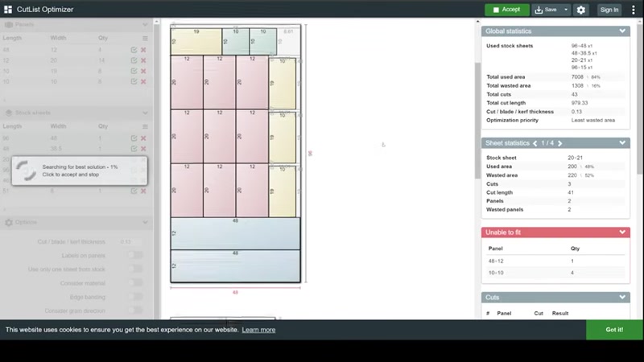Toggle the Consider material switch
644x362 pixels.
(x=134, y=283)
